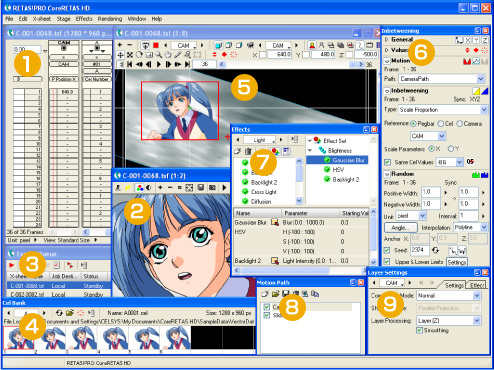Click the camera icon in Stage toolbar
This screenshot has width=494, height=370.
[x=250, y=45]
